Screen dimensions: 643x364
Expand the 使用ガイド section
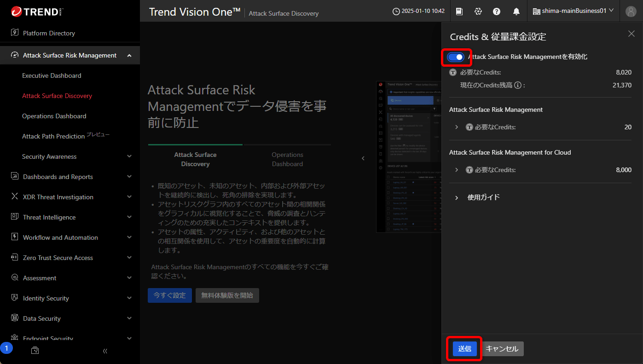(x=457, y=197)
